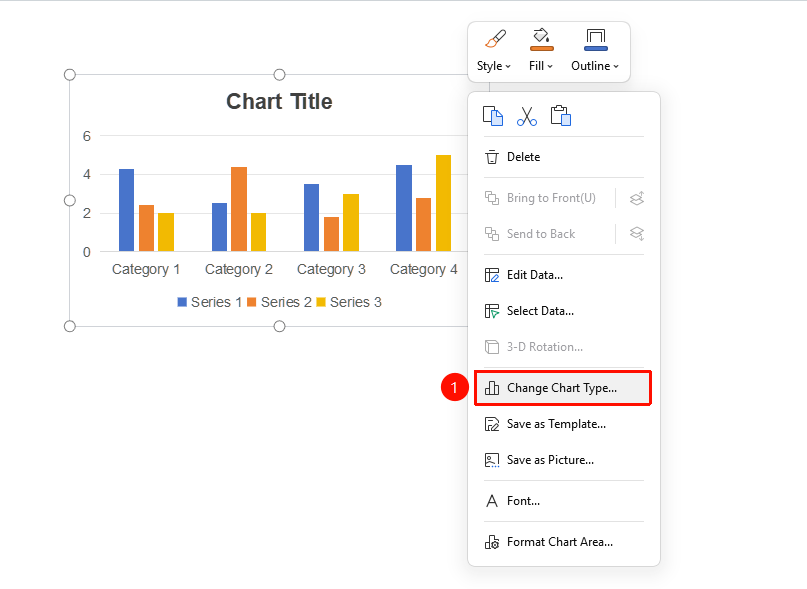Click the chart's bottom-middle resize handle
Image resolution: width=807 pixels, height=589 pixels.
[279, 326]
